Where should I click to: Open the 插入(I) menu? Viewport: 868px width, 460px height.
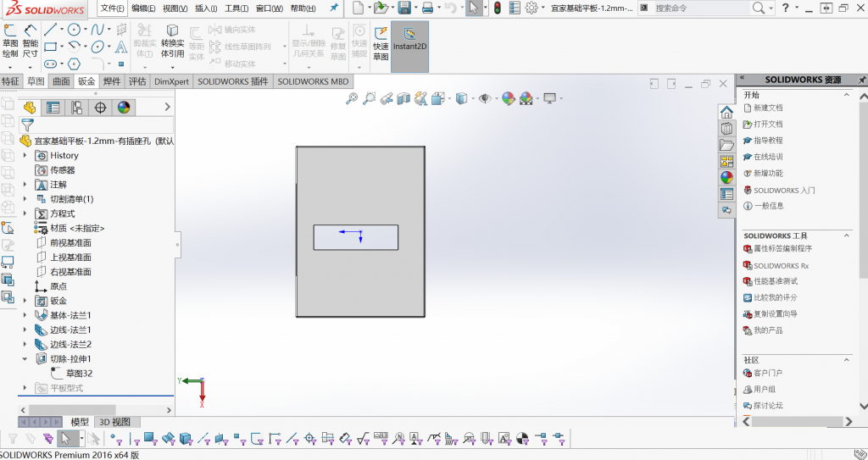[x=206, y=8]
